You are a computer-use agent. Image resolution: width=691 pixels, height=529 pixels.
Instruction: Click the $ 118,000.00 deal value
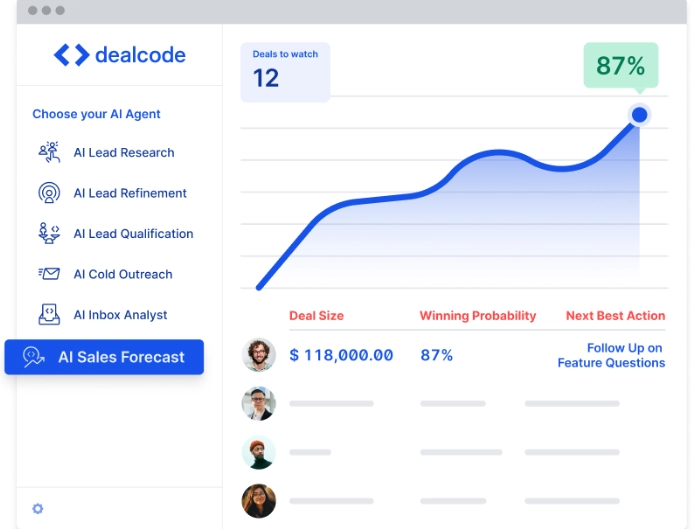341,355
